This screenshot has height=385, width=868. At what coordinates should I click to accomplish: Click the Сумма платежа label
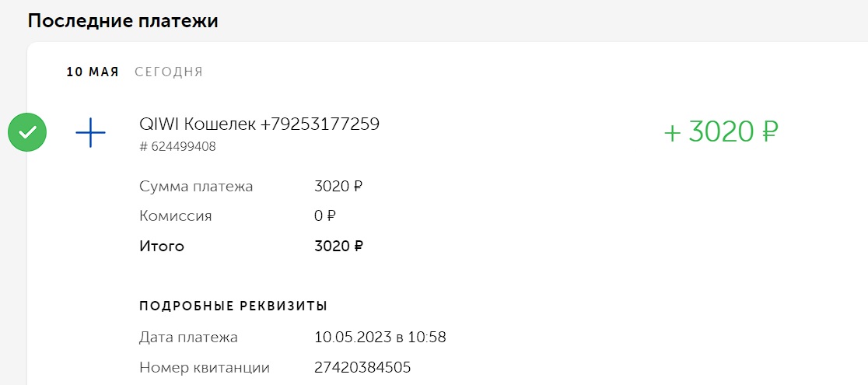[196, 187]
